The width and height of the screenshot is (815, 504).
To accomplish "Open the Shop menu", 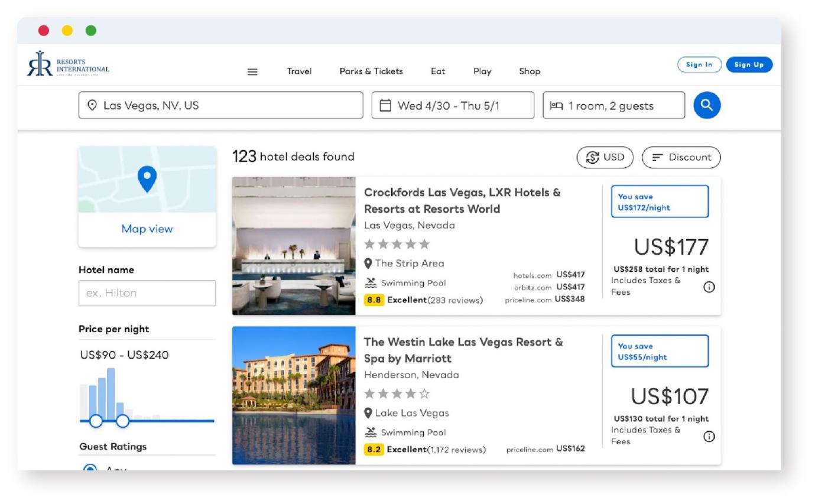I will click(530, 71).
